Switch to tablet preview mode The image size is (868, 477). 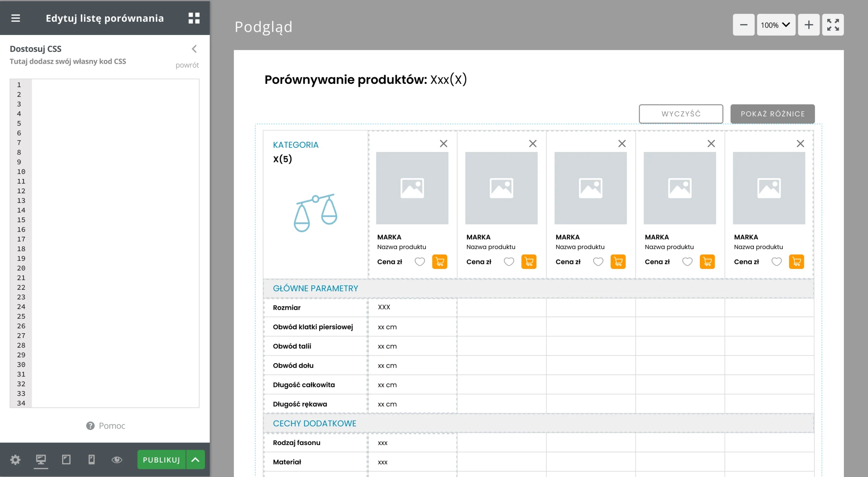pos(66,460)
